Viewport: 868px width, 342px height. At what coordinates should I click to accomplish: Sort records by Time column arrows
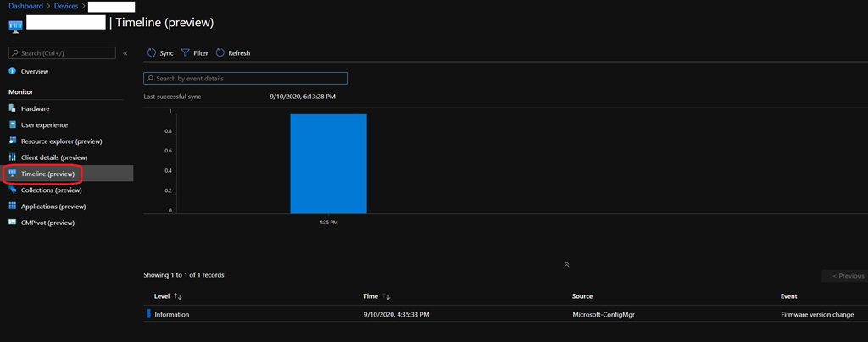(x=387, y=296)
